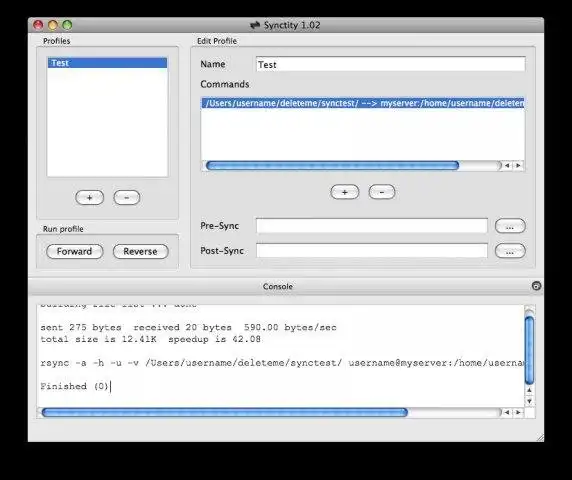Add a new profile with plus button
The width and height of the screenshot is (572, 480).
click(89, 198)
